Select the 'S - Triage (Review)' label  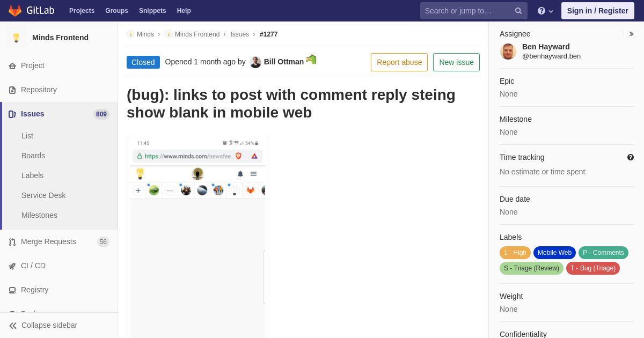531,268
